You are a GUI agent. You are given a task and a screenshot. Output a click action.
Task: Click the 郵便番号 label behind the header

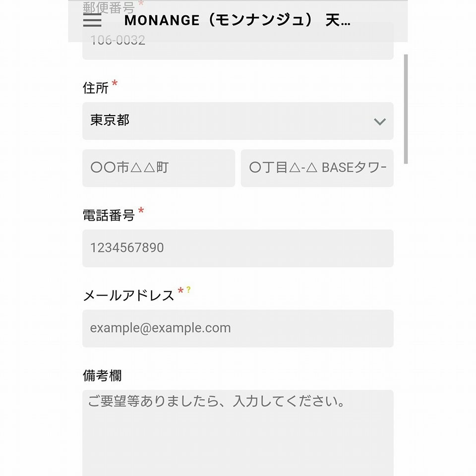(109, 7)
